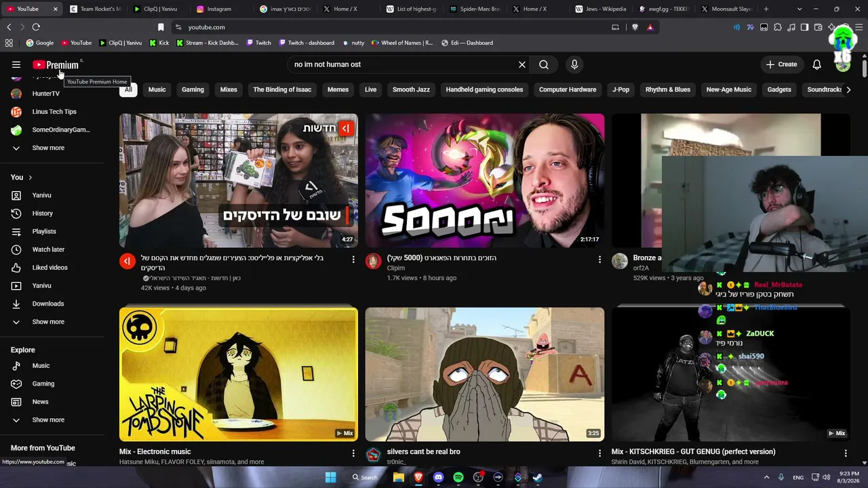Open the Brave Shields lion icon
The width and height of the screenshot is (868, 488).
click(635, 27)
